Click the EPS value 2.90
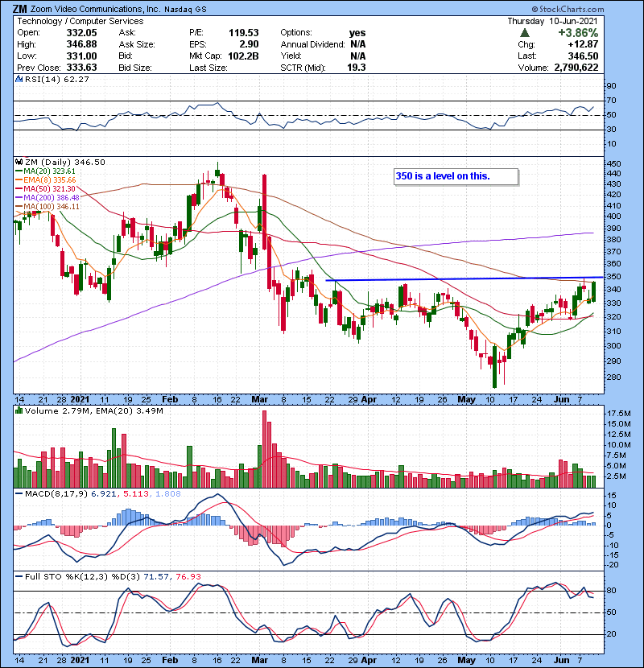 pos(250,44)
